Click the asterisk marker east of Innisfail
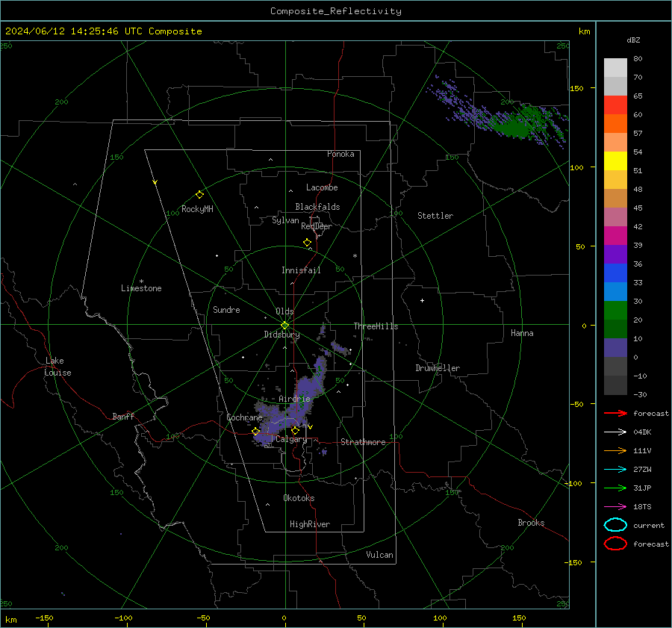672x628 pixels. click(355, 256)
